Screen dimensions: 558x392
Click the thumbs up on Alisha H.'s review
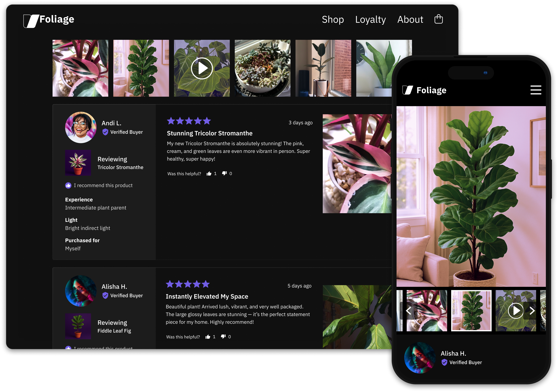208,337
